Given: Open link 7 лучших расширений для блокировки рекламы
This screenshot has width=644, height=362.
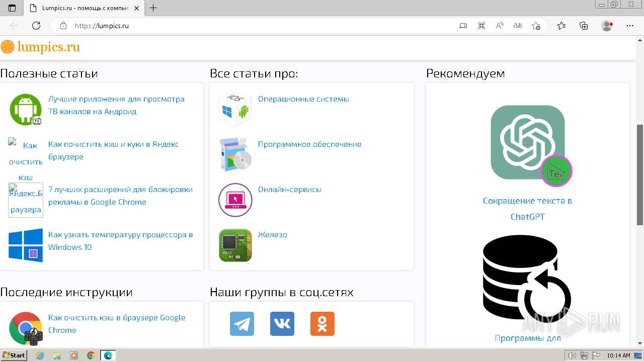Looking at the screenshot, I should (x=120, y=196).
